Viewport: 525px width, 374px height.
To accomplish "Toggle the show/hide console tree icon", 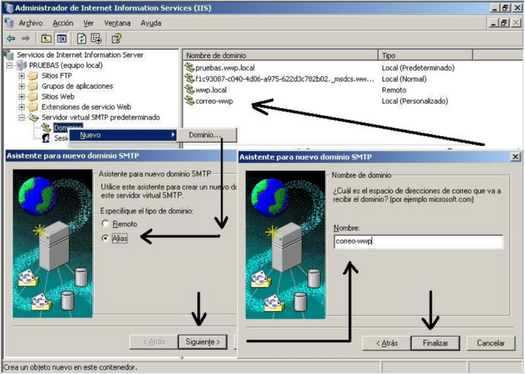I will pyautogui.click(x=62, y=39).
